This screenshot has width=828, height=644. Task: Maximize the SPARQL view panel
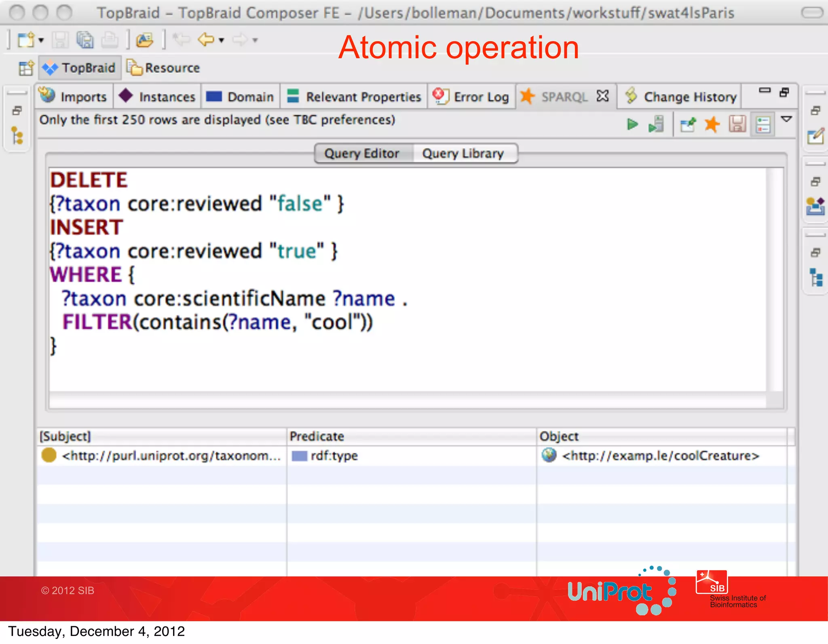click(x=784, y=92)
